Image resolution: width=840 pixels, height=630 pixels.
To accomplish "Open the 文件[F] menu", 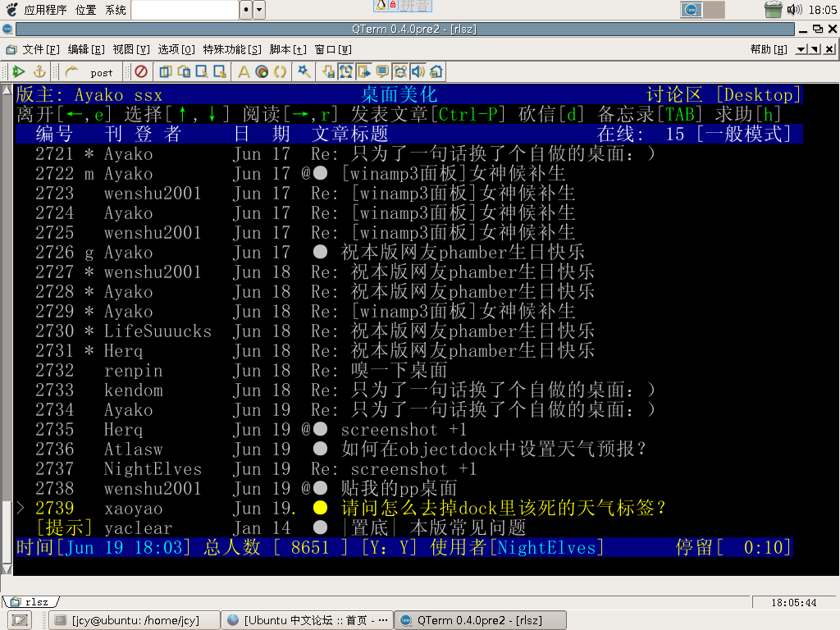I will [x=41, y=50].
